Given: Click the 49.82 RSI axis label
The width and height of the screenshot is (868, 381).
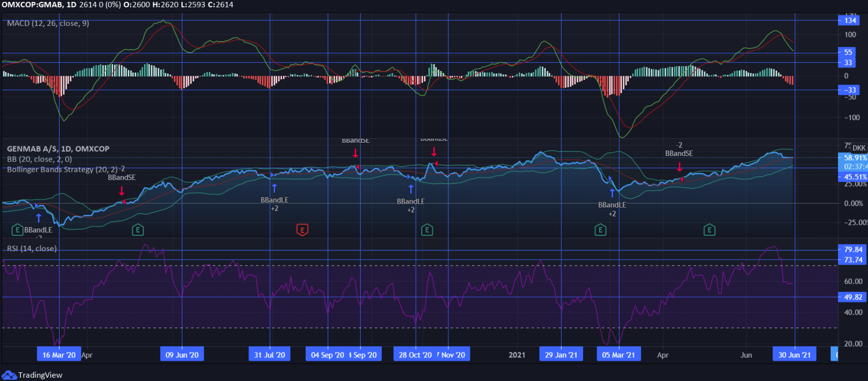Looking at the screenshot, I should (852, 297).
